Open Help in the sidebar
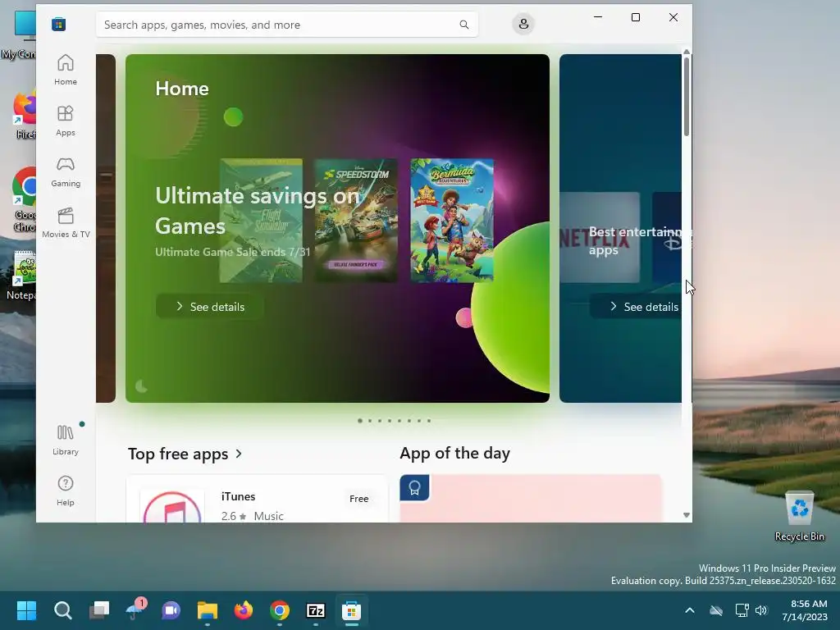 [x=66, y=491]
